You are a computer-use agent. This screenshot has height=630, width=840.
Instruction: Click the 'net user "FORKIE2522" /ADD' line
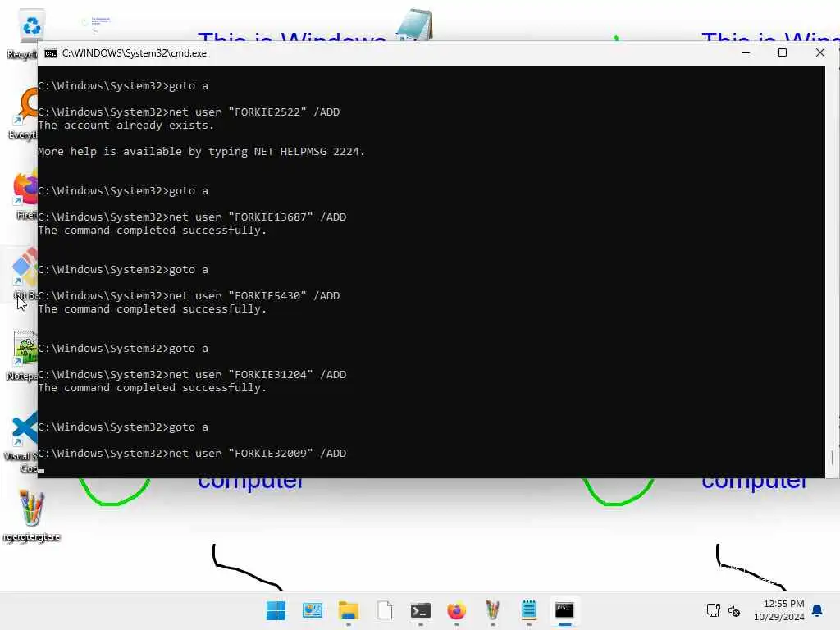189,112
